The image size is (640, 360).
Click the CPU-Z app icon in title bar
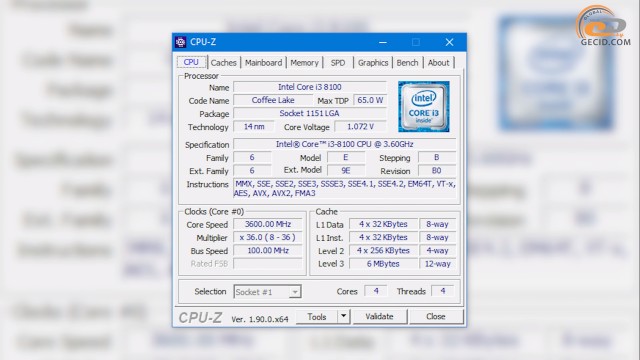coord(180,42)
